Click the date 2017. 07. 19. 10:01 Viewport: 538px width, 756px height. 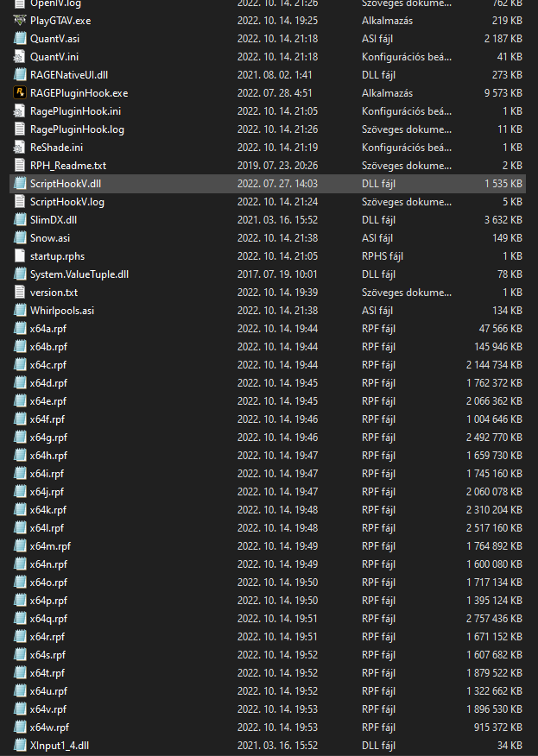tap(277, 274)
